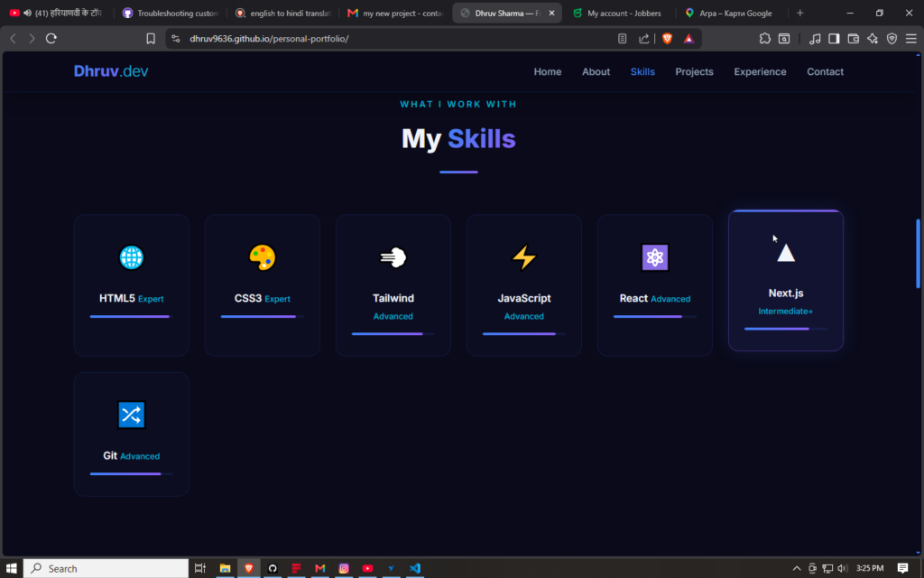Switch to the Troubleshooting custom tab
Viewport: 924px width, 578px height.
pos(170,13)
